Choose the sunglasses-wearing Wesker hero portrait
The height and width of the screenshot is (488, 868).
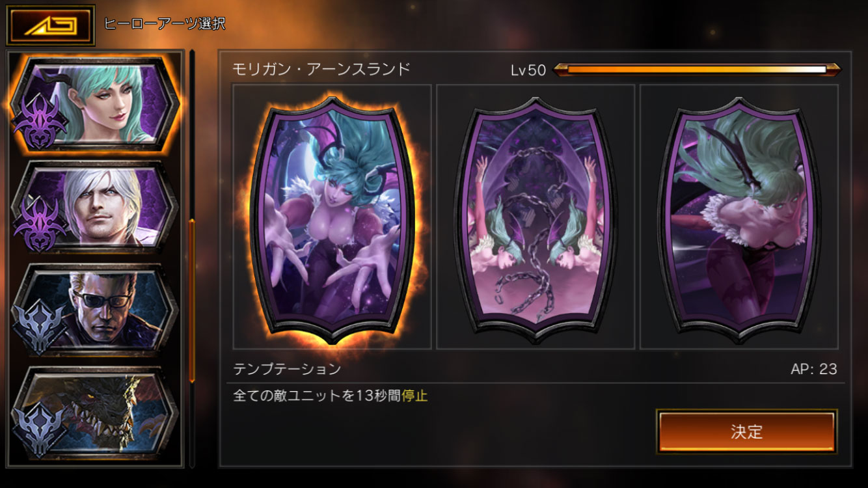click(95, 310)
